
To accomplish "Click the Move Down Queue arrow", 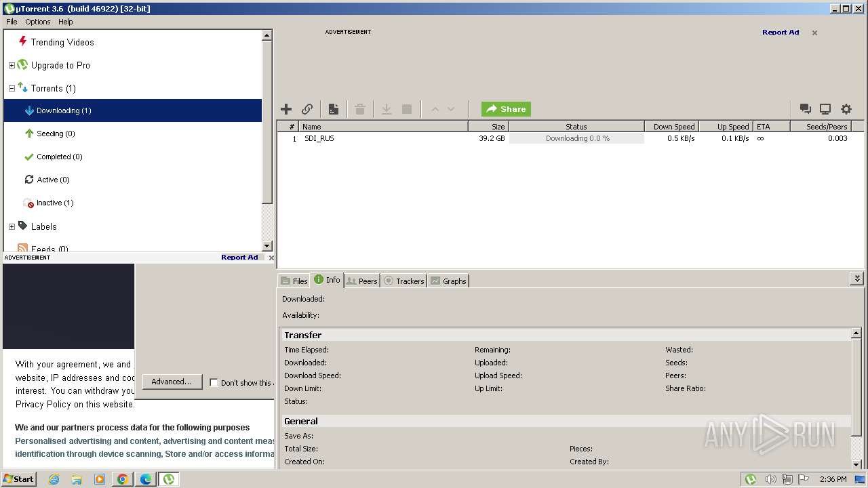I will click(451, 109).
